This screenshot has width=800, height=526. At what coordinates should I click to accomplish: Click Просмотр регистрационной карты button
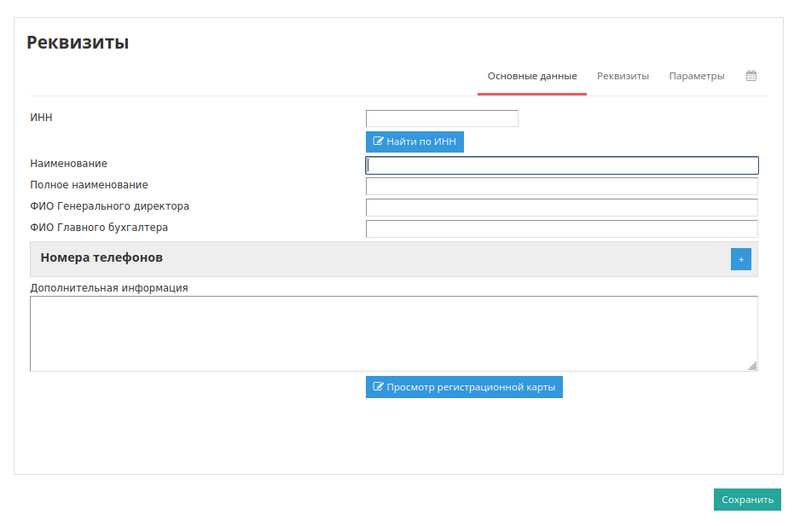click(464, 386)
